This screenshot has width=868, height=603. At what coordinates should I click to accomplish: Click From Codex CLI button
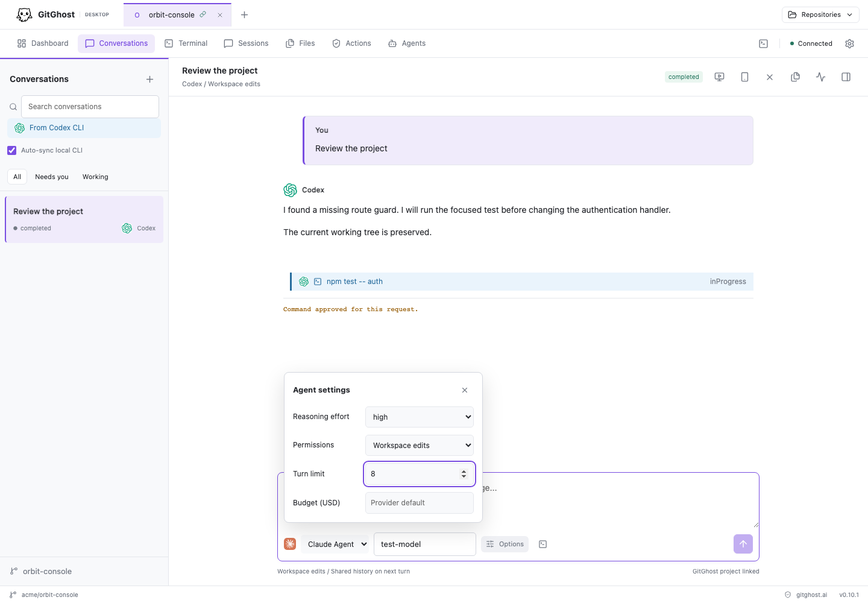(x=84, y=128)
